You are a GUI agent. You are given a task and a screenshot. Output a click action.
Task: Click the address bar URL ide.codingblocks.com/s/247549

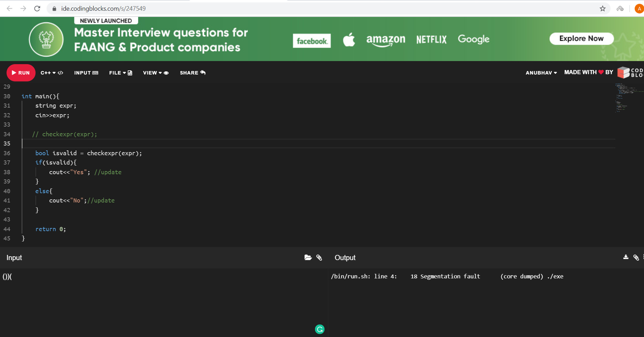(x=104, y=8)
